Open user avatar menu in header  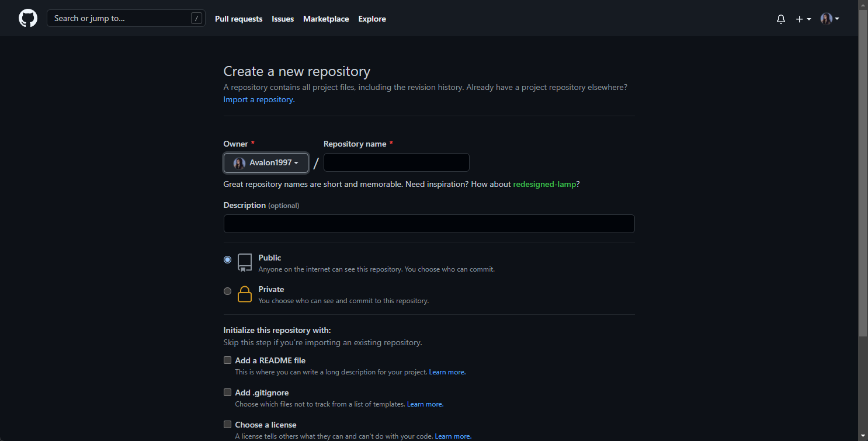[x=829, y=19]
